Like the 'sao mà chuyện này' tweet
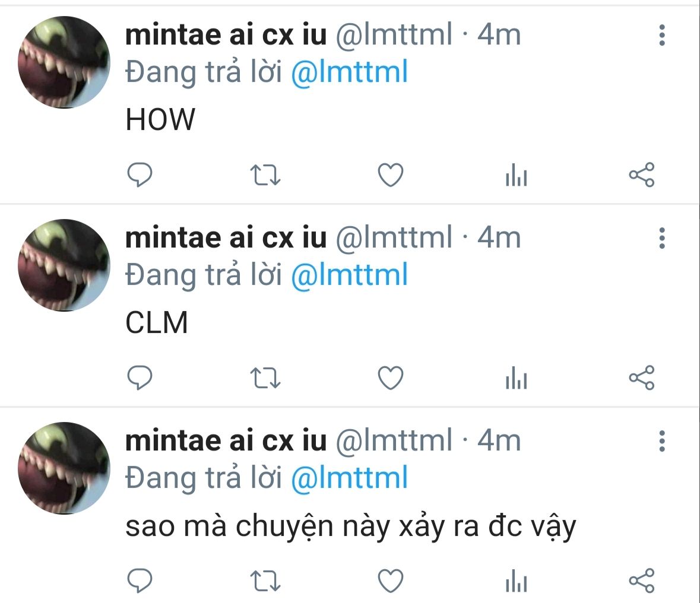 [x=391, y=581]
